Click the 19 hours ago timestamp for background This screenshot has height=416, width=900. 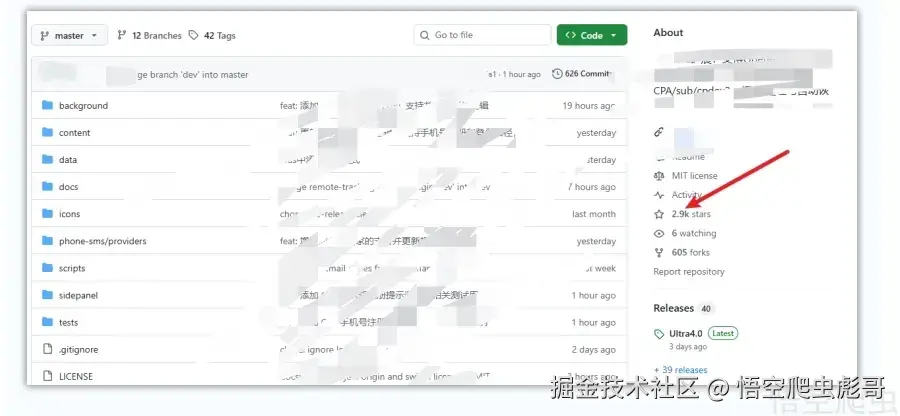[x=589, y=106]
